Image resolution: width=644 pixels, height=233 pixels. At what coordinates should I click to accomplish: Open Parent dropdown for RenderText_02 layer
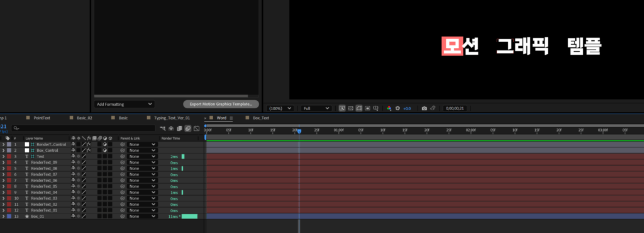coord(142,204)
